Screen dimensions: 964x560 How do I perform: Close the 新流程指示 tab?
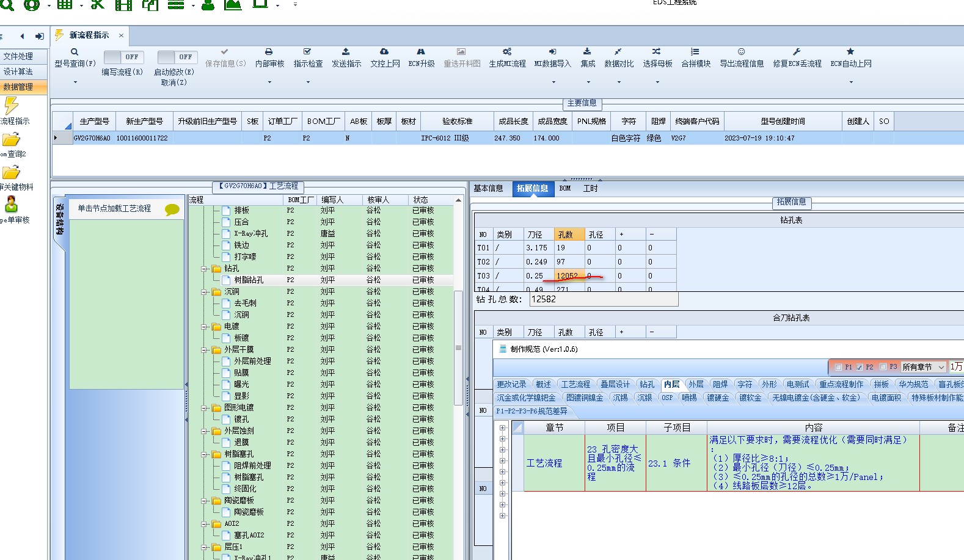coord(121,35)
